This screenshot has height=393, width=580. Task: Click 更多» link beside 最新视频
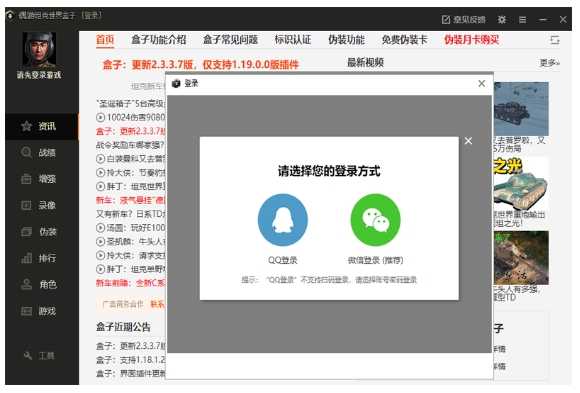[549, 63]
